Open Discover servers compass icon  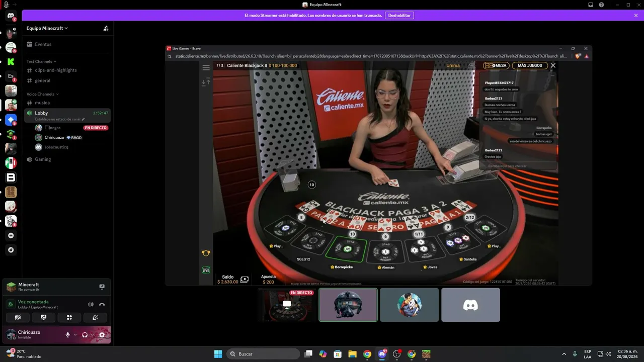[x=11, y=250]
